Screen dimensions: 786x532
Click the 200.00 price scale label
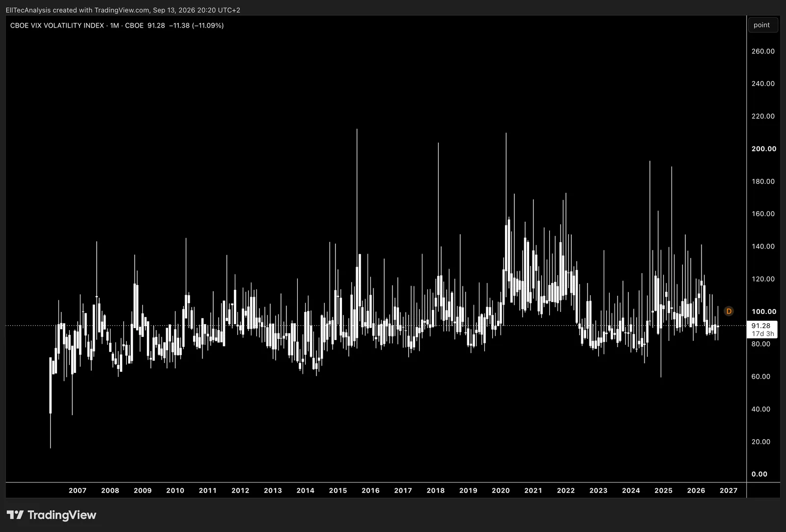[764, 149]
